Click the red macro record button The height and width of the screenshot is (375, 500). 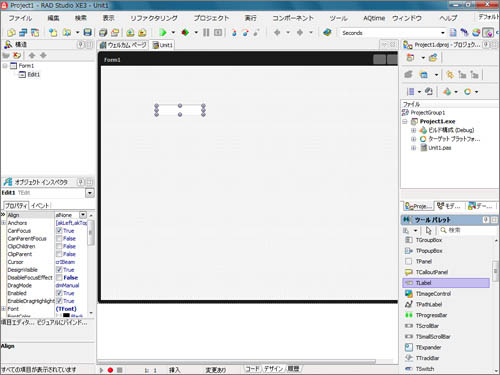click(110, 370)
